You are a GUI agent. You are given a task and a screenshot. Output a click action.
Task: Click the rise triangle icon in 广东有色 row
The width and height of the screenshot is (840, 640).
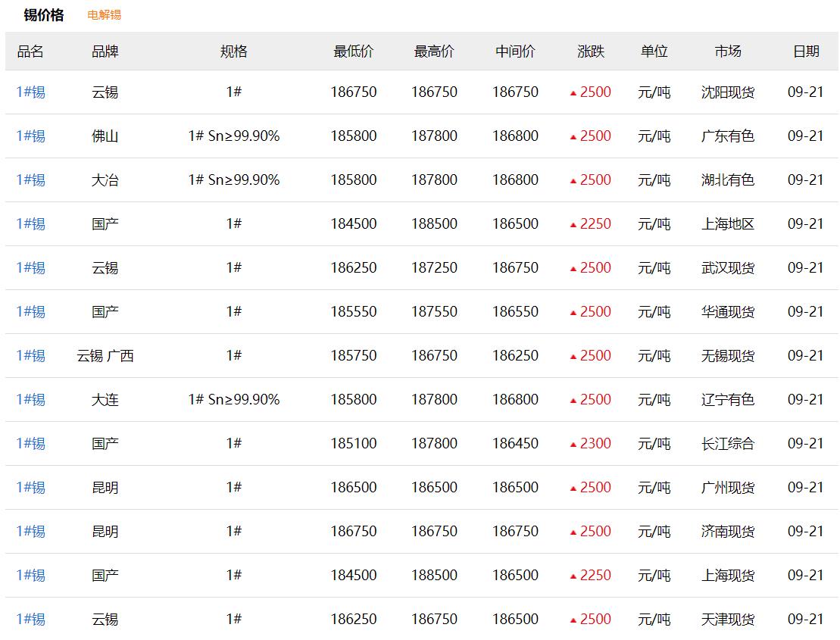573,137
